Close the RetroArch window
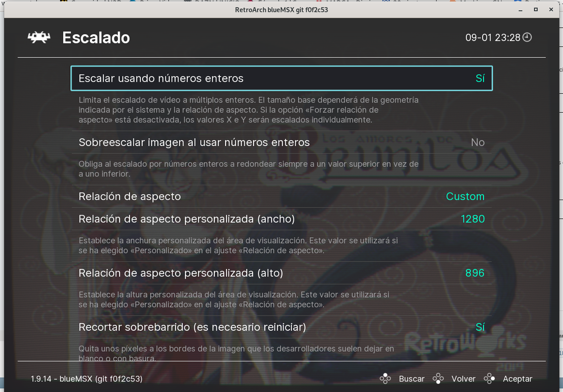The width and height of the screenshot is (563, 392). (x=551, y=10)
